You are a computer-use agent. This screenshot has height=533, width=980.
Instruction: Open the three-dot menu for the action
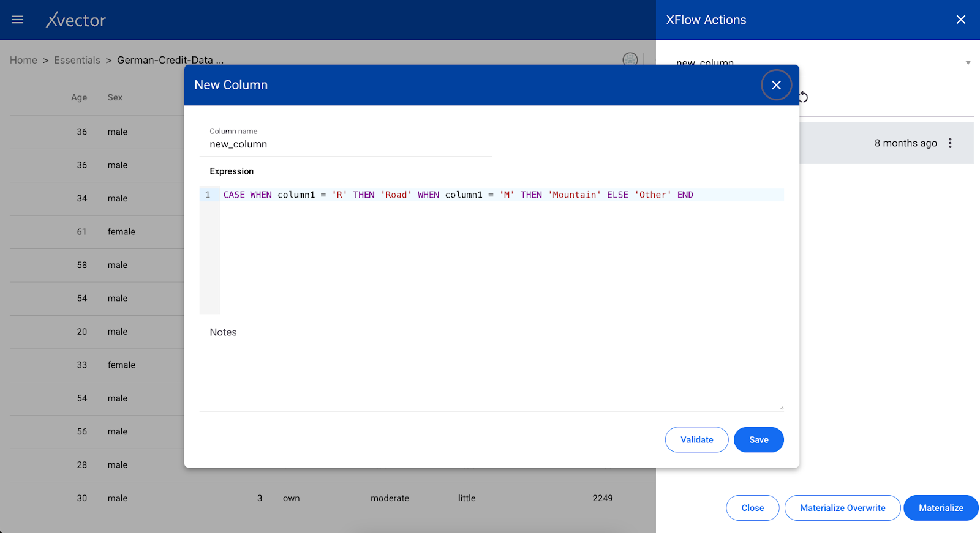950,143
